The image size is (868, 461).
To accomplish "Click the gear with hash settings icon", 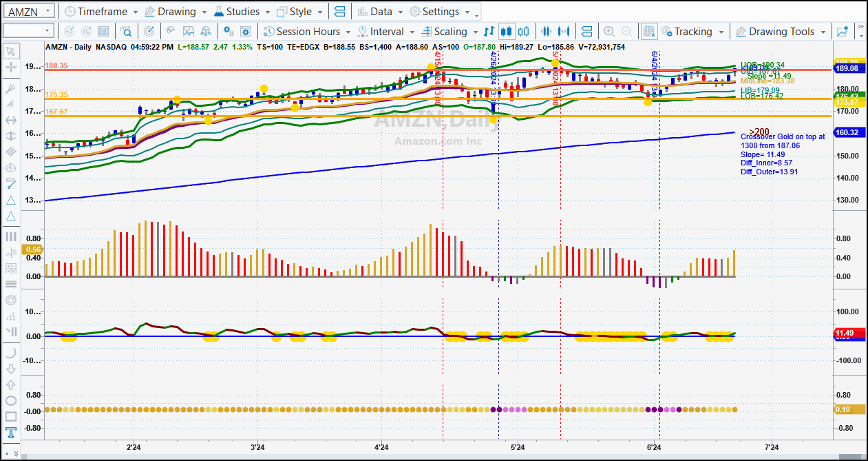I will [x=229, y=32].
